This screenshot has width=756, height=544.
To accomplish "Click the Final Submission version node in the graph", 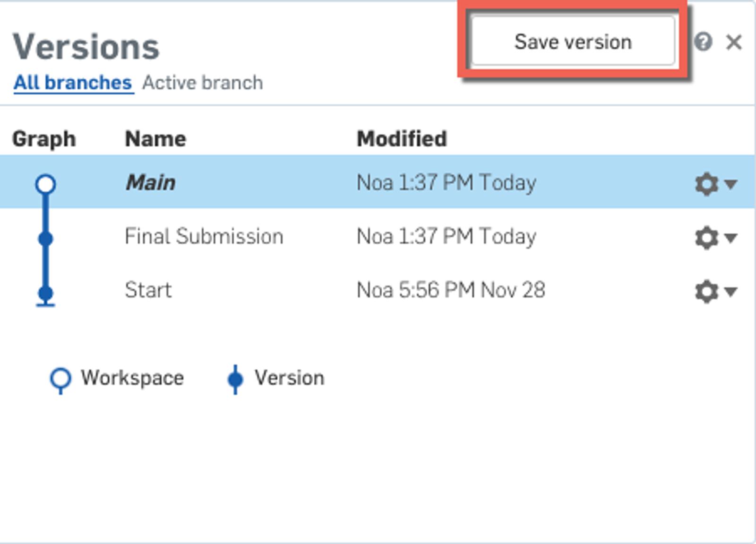I will coord(45,238).
